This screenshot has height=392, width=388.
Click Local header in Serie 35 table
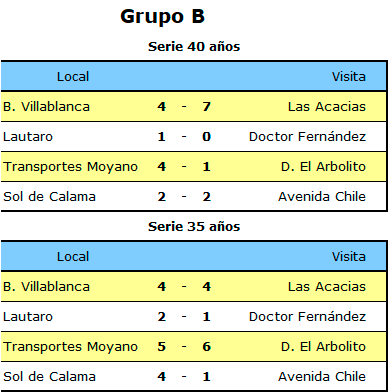coord(73,257)
